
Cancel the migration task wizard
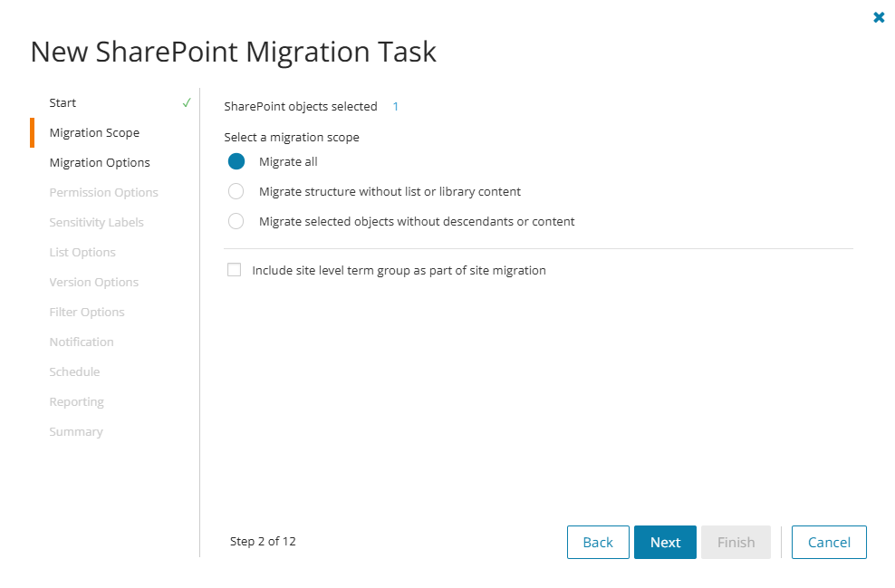tap(829, 542)
